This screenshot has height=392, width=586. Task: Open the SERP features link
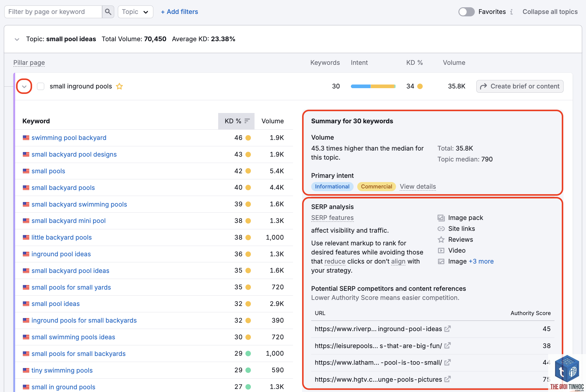coord(332,218)
